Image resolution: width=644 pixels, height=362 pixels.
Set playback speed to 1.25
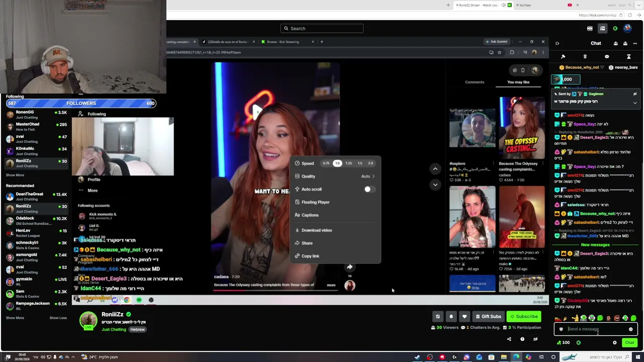[x=349, y=163]
